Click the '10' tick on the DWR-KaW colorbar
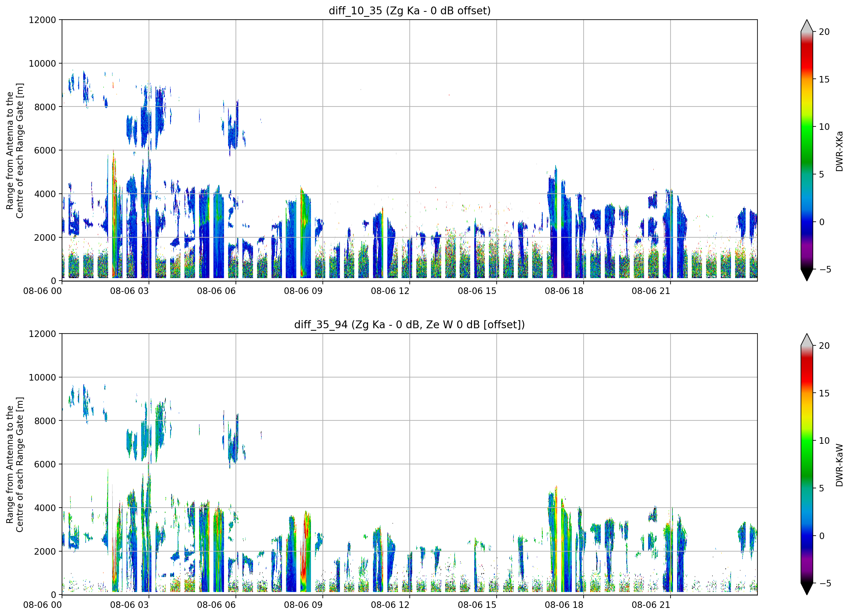This screenshot has height=616, width=850. click(824, 441)
